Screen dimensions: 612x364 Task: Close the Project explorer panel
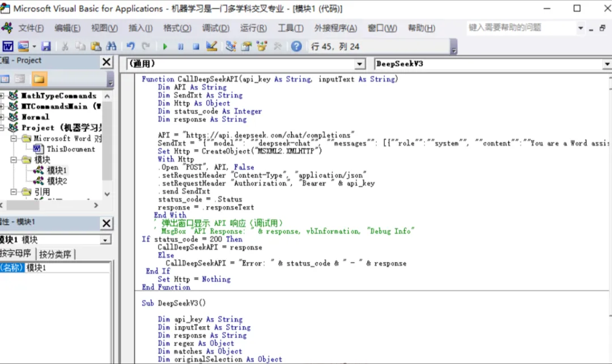click(x=106, y=62)
